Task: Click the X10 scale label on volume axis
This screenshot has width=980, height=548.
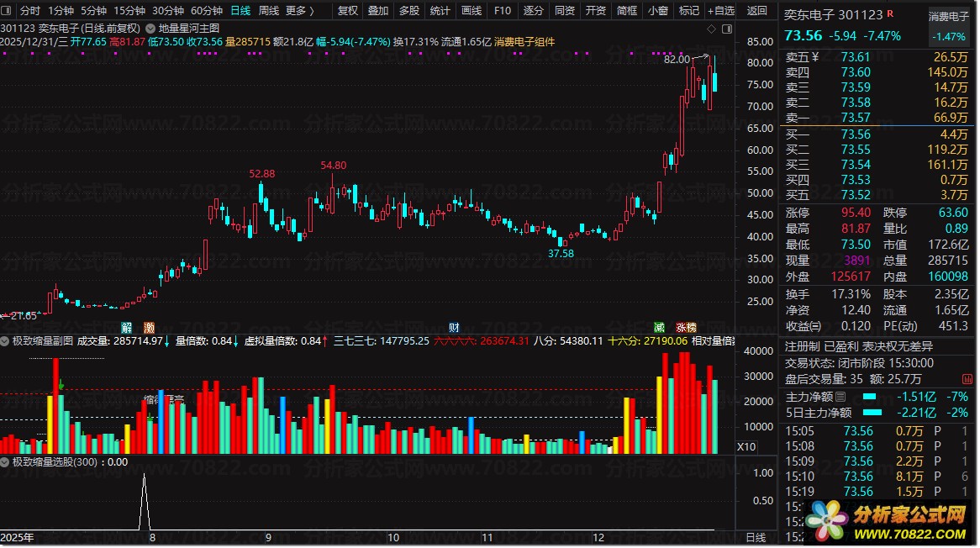Action: 746,447
